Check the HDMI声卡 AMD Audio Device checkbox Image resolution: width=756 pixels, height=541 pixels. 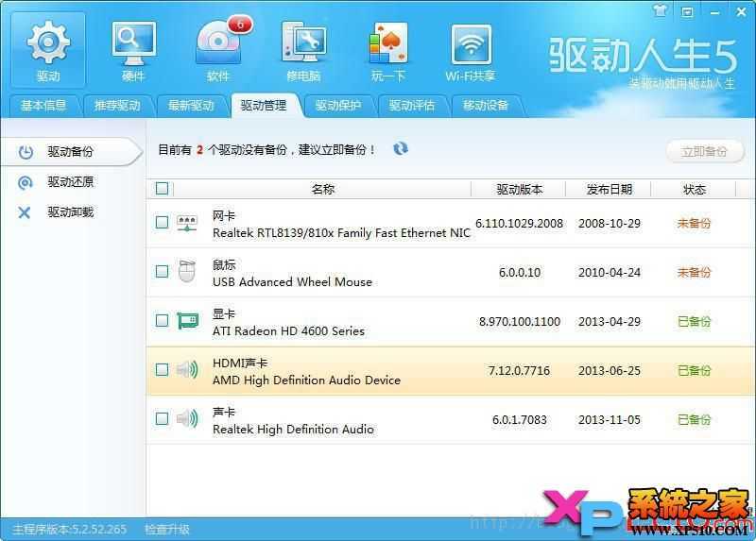pos(162,369)
